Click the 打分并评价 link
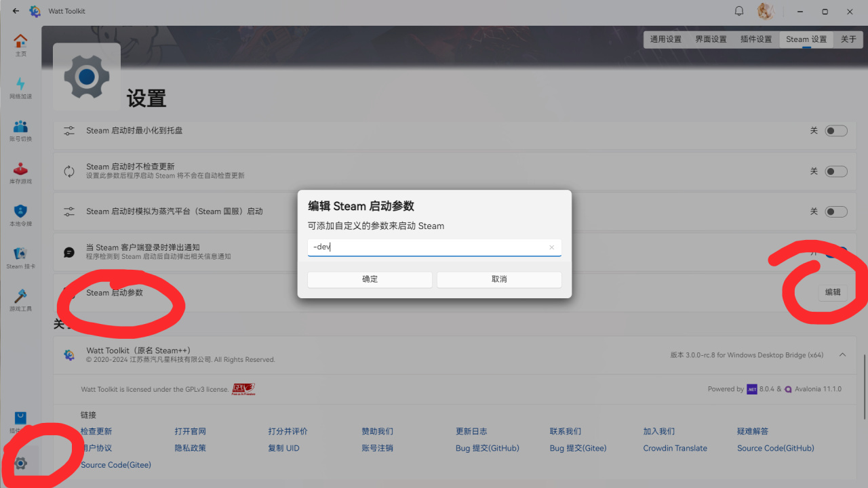The height and width of the screenshot is (488, 868). 288,431
